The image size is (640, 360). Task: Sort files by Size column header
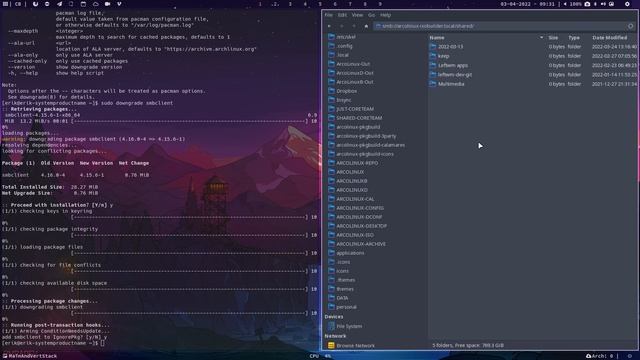pos(553,38)
